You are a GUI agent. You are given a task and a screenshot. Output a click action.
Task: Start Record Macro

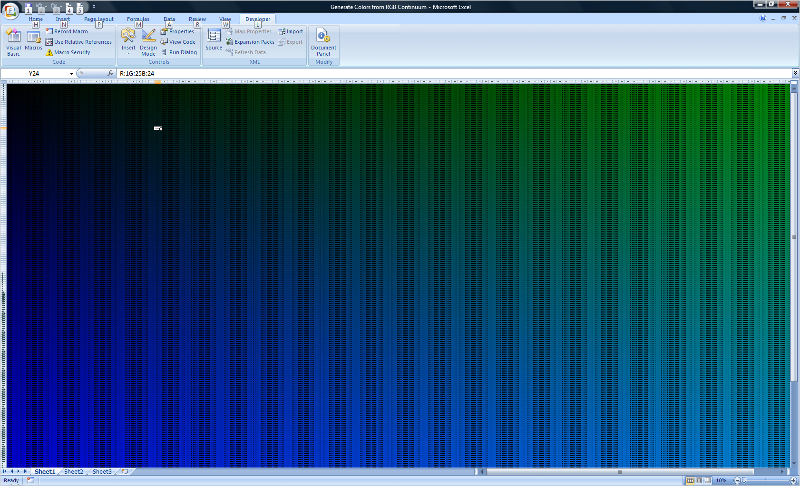(x=67, y=31)
